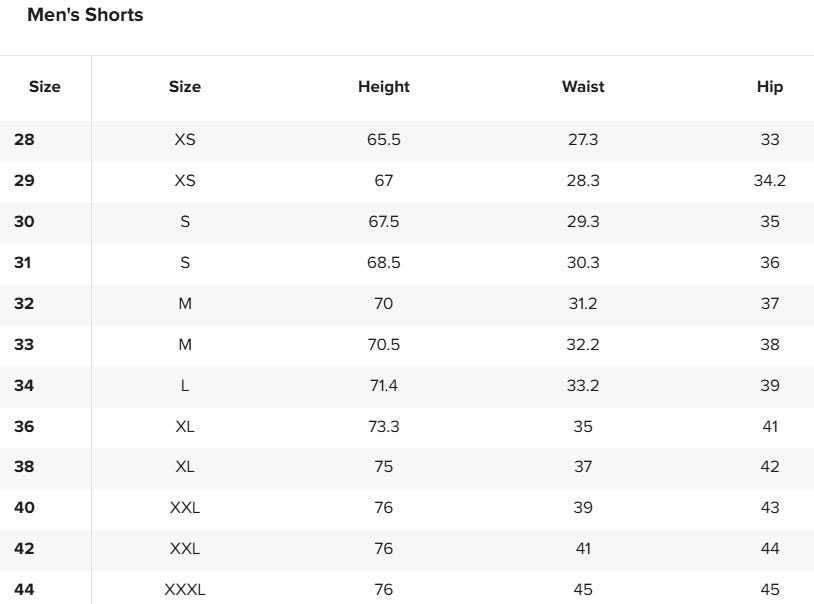Select the hip value 33
This screenshot has height=604, width=814.
pyautogui.click(x=769, y=140)
